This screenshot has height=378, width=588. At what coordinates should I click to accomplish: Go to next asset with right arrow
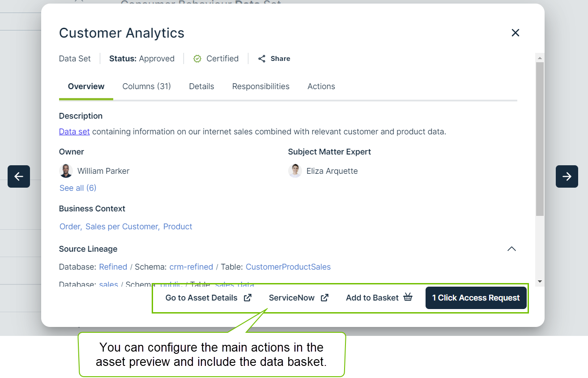point(567,176)
